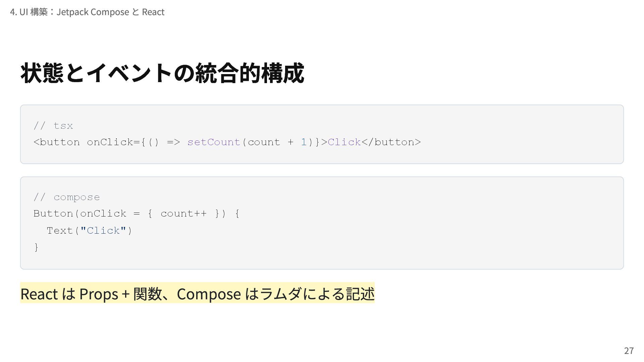Click the "// compose" comment line
The height and width of the screenshot is (362, 644).
(67, 197)
